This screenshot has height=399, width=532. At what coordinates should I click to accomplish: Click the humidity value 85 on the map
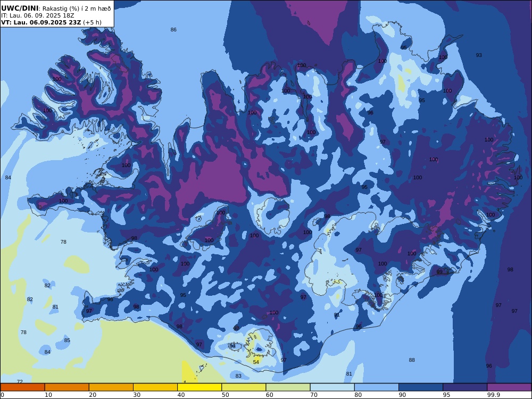click(x=67, y=340)
